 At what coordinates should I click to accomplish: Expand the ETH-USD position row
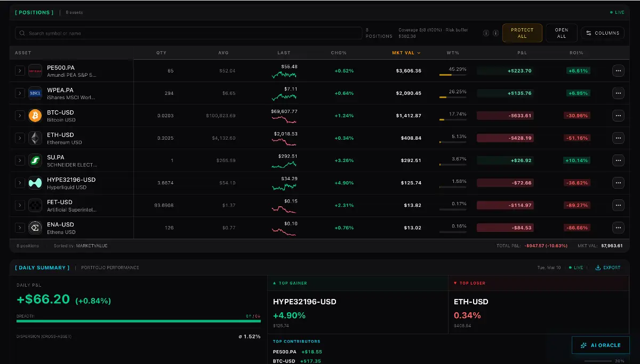click(x=20, y=138)
